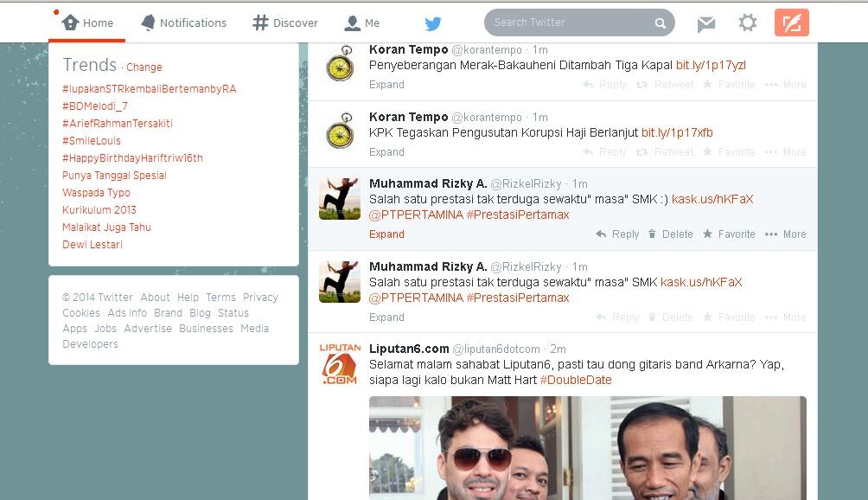
Task: Open the Liputan6.com profile name
Action: (x=409, y=349)
